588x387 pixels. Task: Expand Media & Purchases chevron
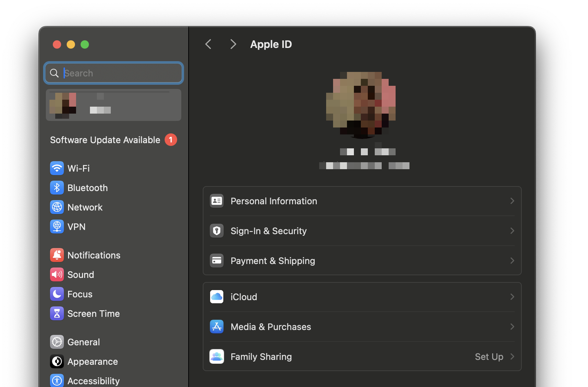[x=512, y=327]
